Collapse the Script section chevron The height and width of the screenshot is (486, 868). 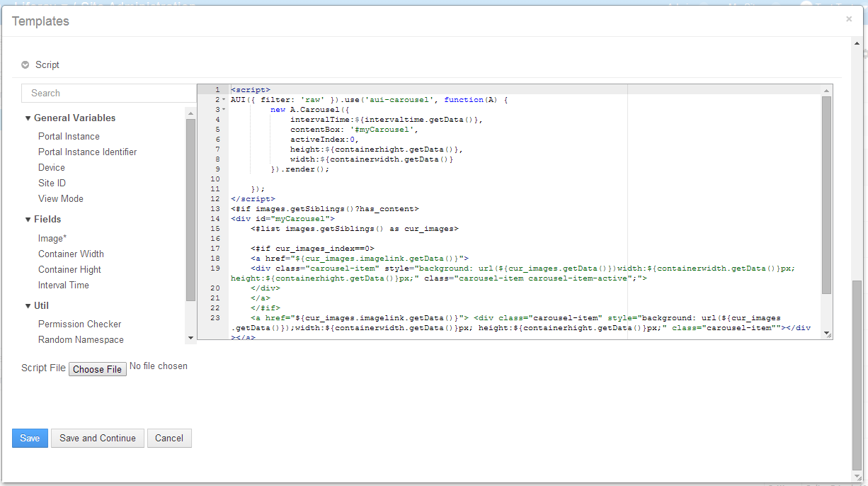coord(25,64)
